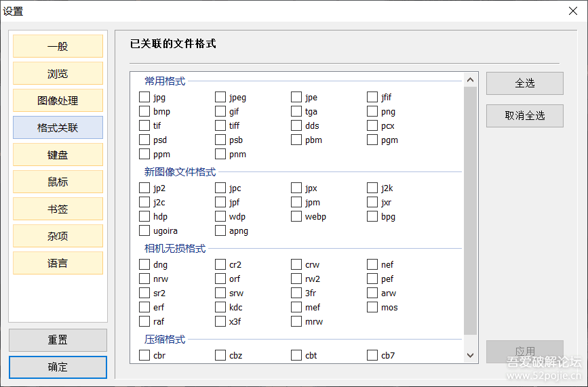Check the dds format box
The width and height of the screenshot is (588, 387).
click(296, 125)
